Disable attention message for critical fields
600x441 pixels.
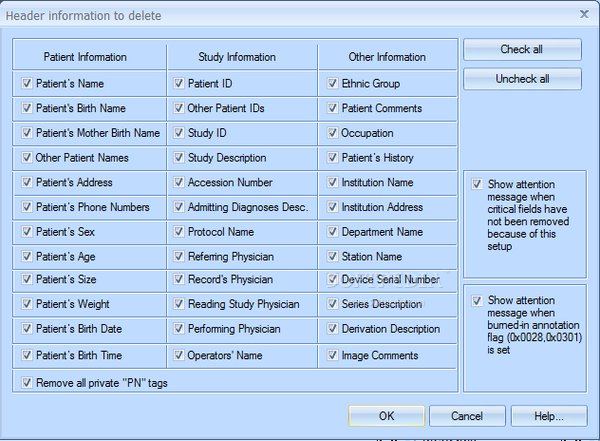[x=478, y=184]
